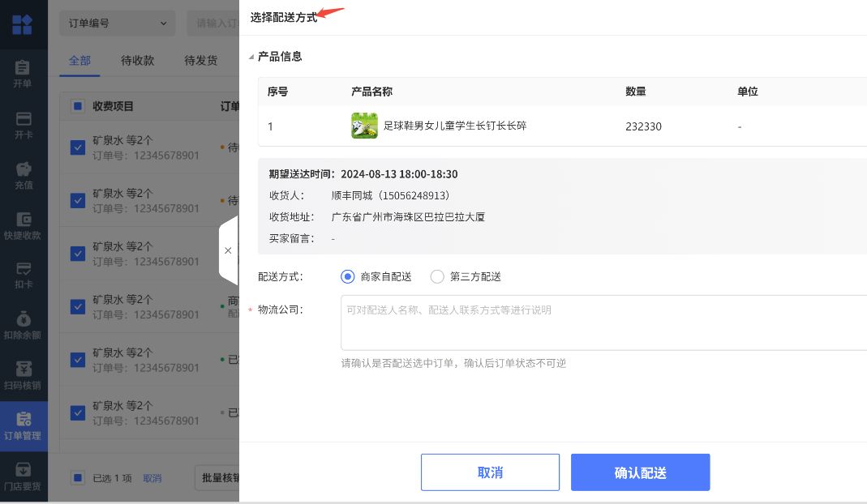
Task: Click the delivery time 2024-08-13 18:00-18:30
Action: [x=399, y=174]
